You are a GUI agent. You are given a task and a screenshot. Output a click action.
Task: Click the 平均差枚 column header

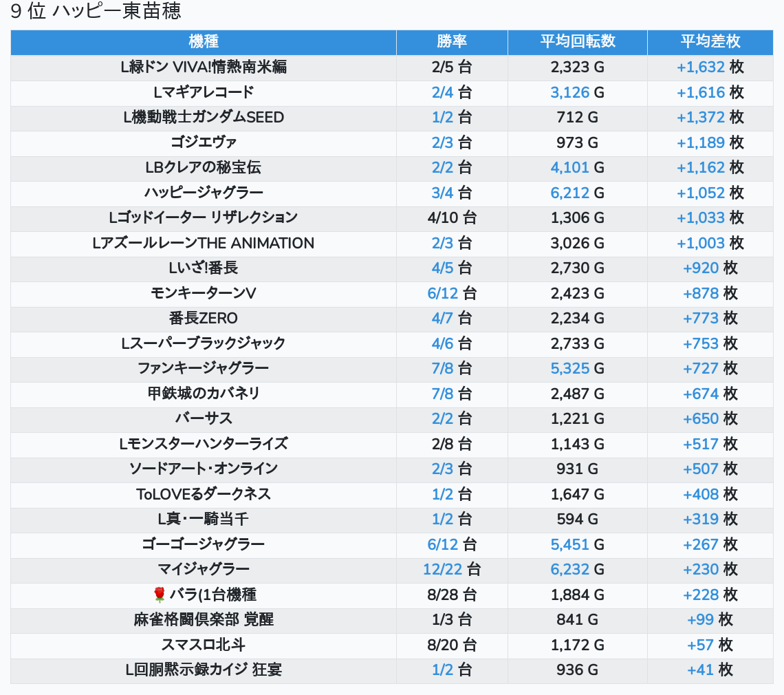(710, 41)
